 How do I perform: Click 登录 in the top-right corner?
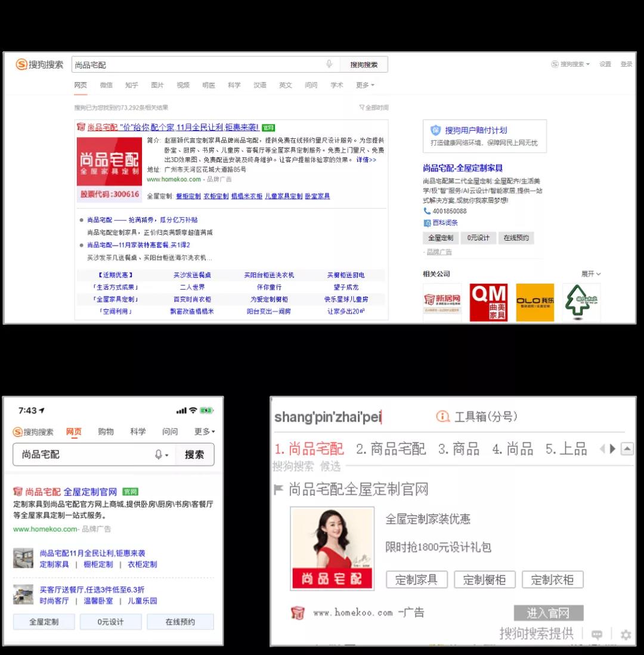[x=626, y=64]
